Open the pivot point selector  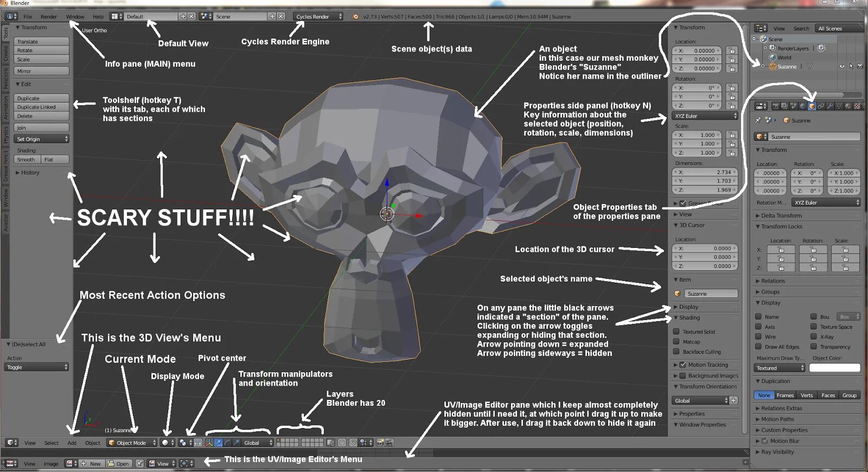(x=185, y=443)
